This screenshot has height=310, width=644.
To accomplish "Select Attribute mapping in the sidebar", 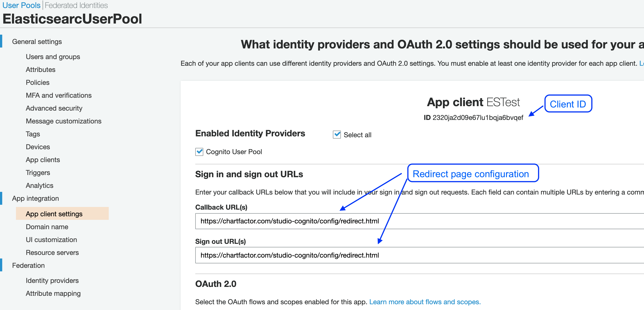I will 53,294.
